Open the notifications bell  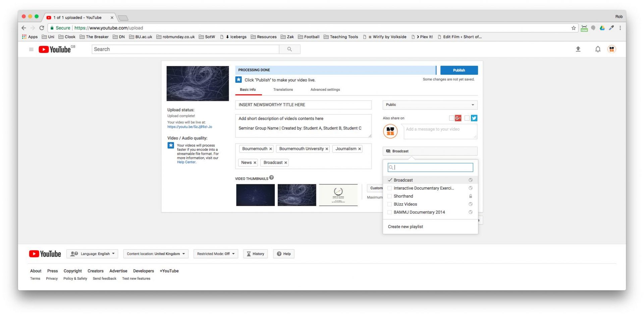click(598, 49)
